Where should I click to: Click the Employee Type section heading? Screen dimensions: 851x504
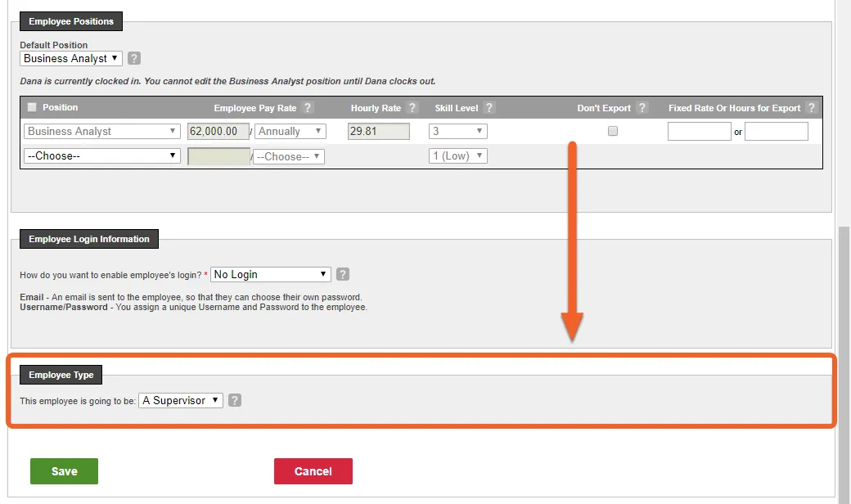tap(61, 375)
